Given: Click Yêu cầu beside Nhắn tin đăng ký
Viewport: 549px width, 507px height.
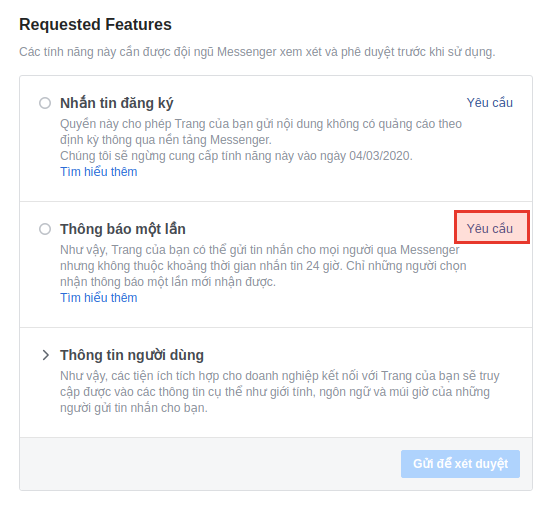Looking at the screenshot, I should [489, 103].
